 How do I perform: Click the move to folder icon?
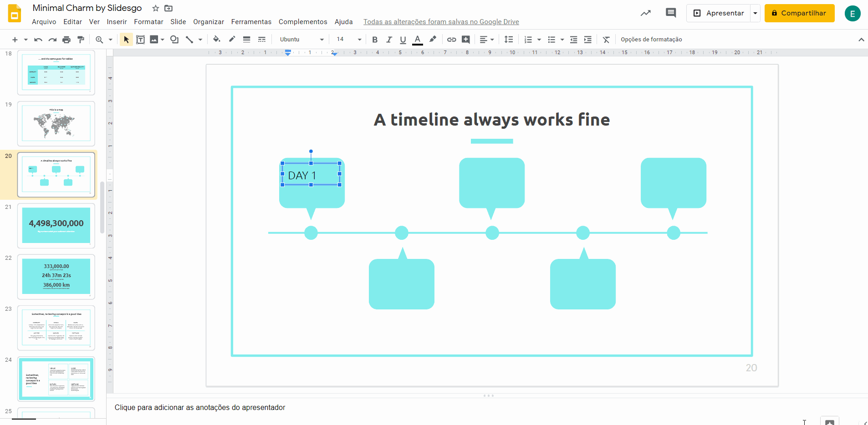[168, 8]
